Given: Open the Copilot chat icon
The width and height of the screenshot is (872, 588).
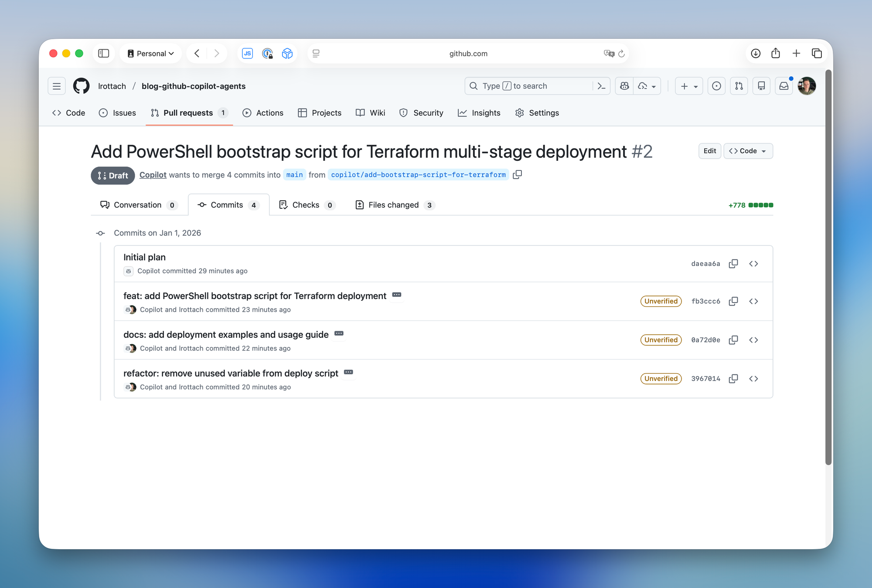Looking at the screenshot, I should tap(624, 86).
